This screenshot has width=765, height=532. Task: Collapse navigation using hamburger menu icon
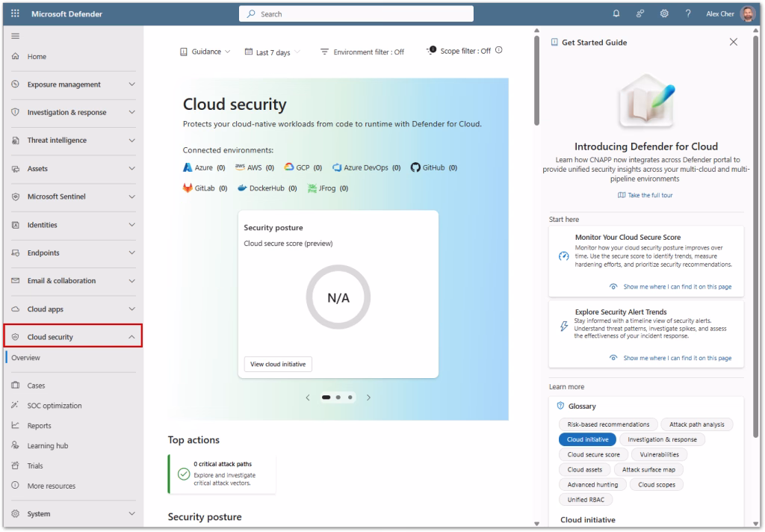15,37
